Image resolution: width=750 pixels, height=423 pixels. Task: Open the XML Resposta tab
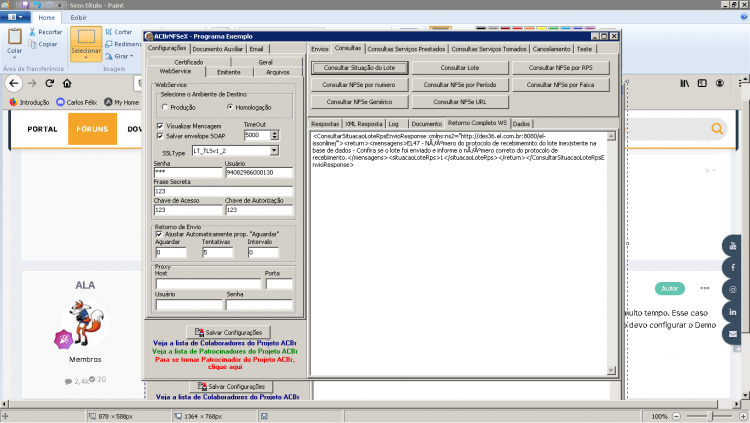(364, 123)
